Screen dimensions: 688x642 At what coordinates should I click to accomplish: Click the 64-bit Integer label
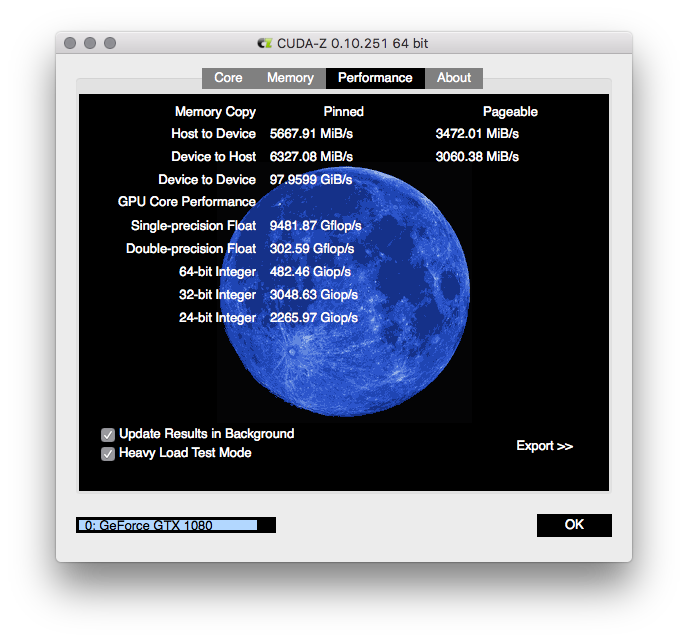217,272
